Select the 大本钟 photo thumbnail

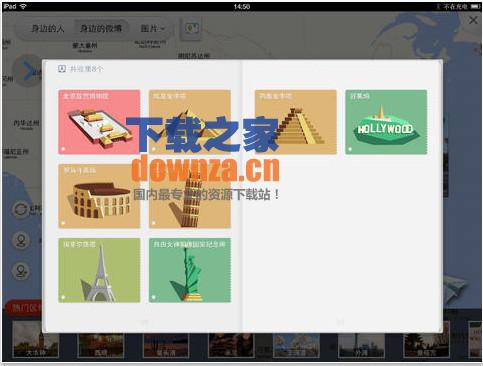(x=36, y=339)
